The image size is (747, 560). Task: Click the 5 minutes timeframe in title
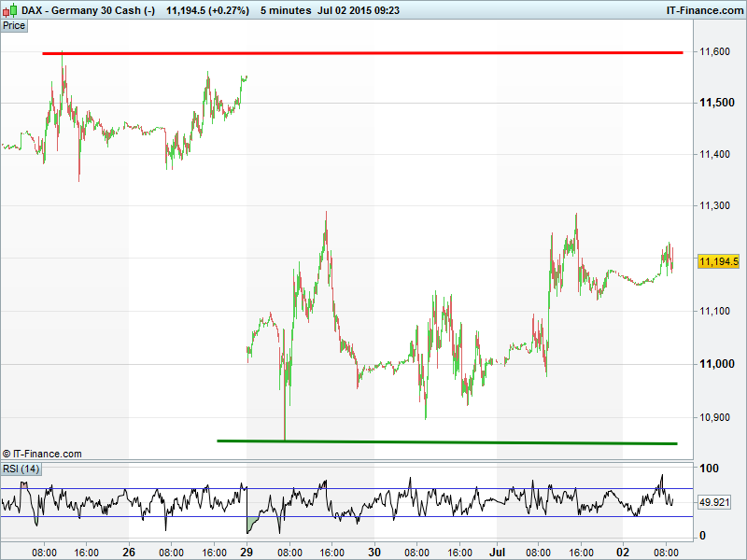[x=289, y=9]
